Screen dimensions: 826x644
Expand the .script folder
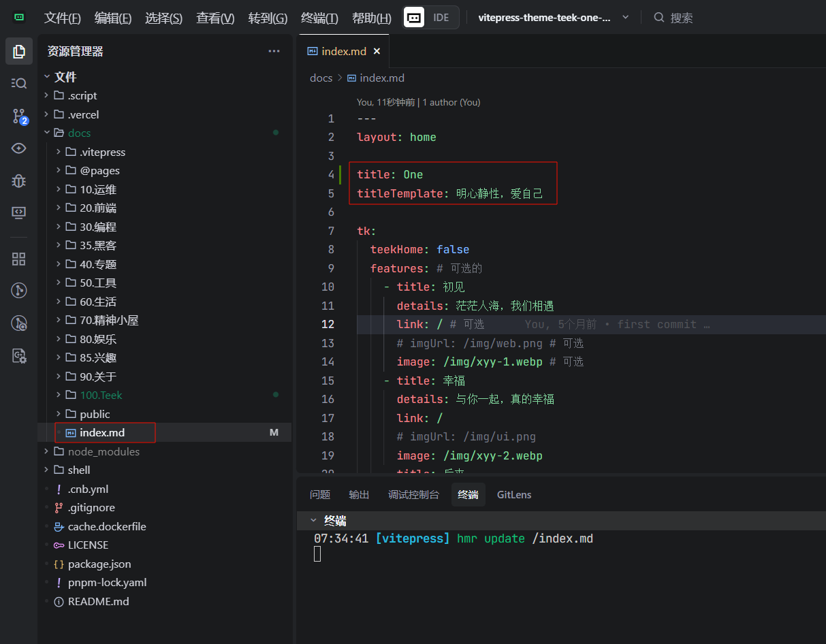click(x=165, y=95)
